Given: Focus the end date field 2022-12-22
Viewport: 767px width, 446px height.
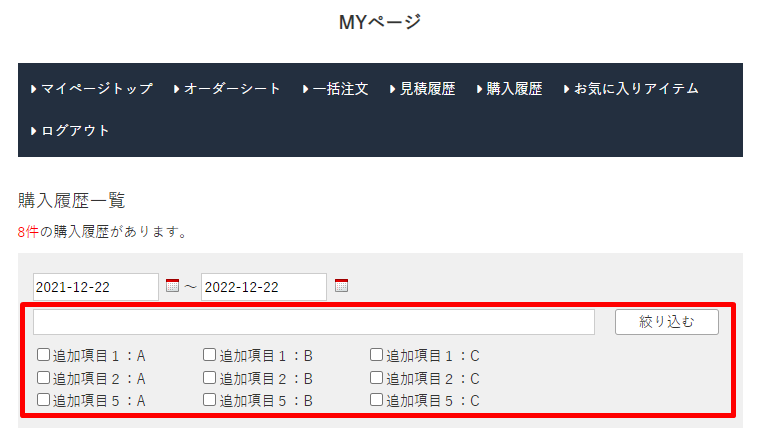Looking at the screenshot, I should (x=264, y=287).
